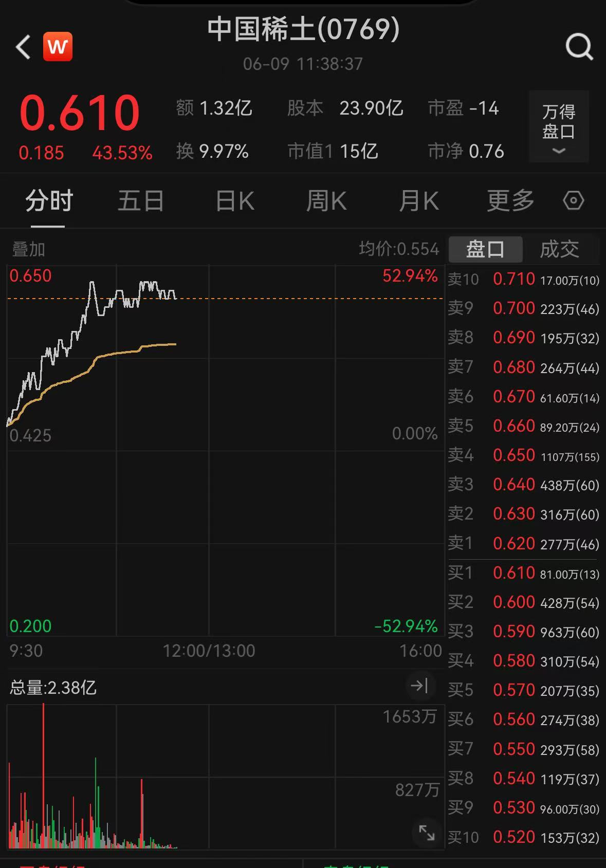This screenshot has height=868, width=606.
Task: Select the 买1 row at 0.610
Action: pos(523,573)
